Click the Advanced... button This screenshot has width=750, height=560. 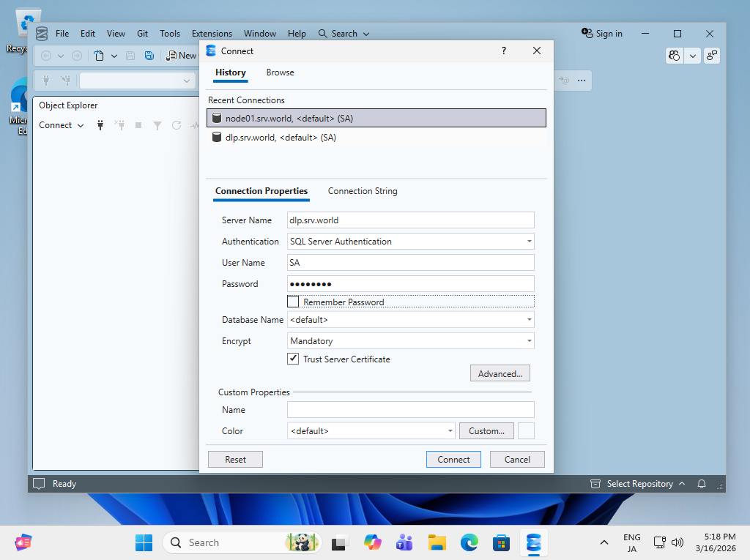tap(500, 373)
